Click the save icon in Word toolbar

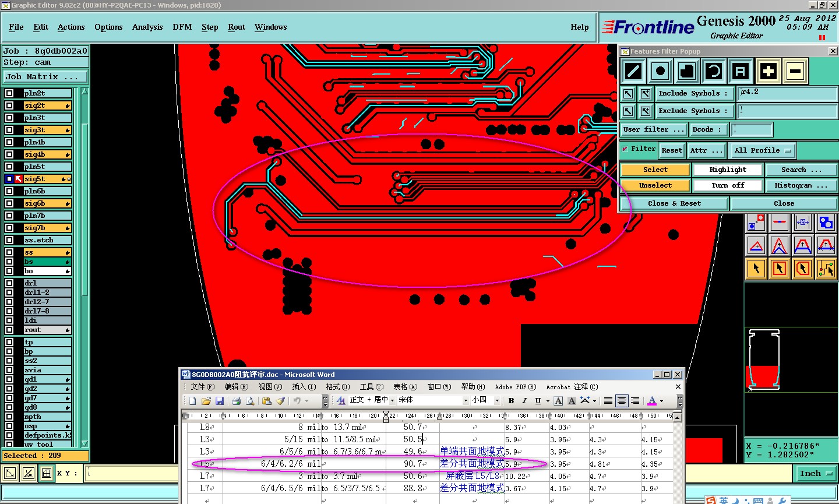(x=220, y=401)
